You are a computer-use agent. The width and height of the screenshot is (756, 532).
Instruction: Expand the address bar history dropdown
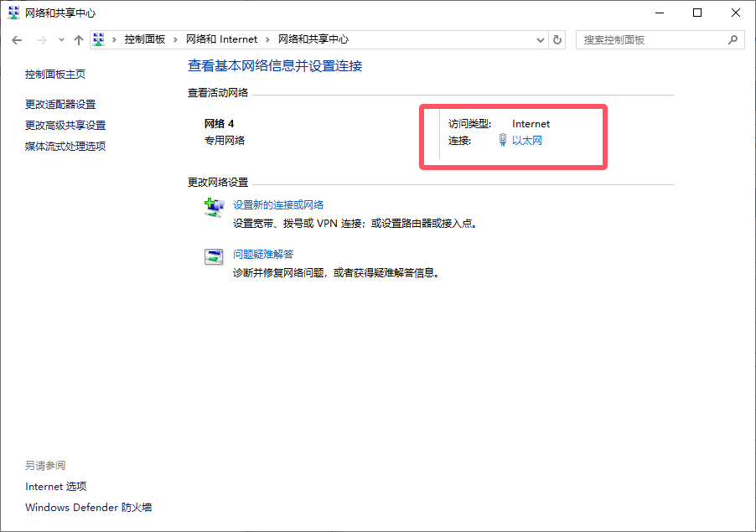540,39
